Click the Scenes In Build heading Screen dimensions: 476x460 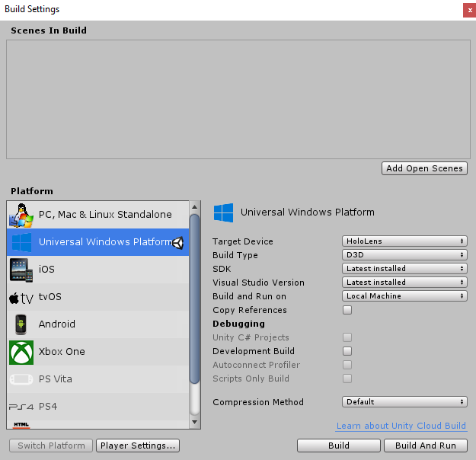49,30
